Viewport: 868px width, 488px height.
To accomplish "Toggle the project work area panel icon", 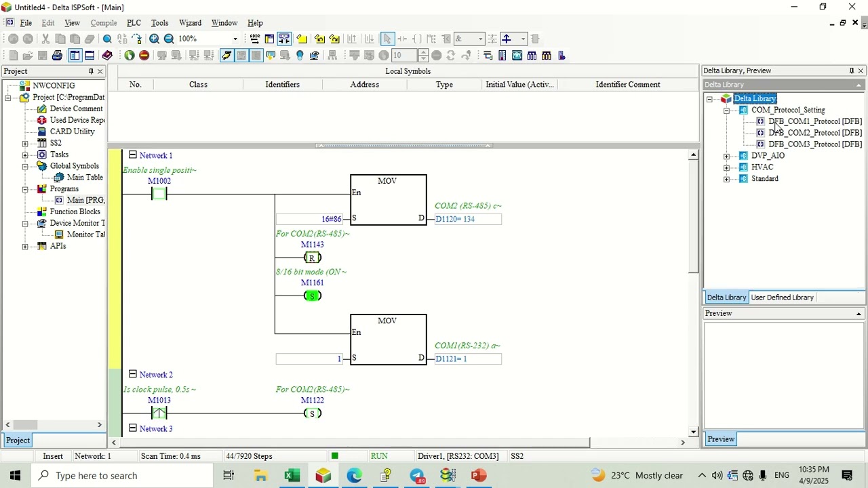I will coord(75,55).
